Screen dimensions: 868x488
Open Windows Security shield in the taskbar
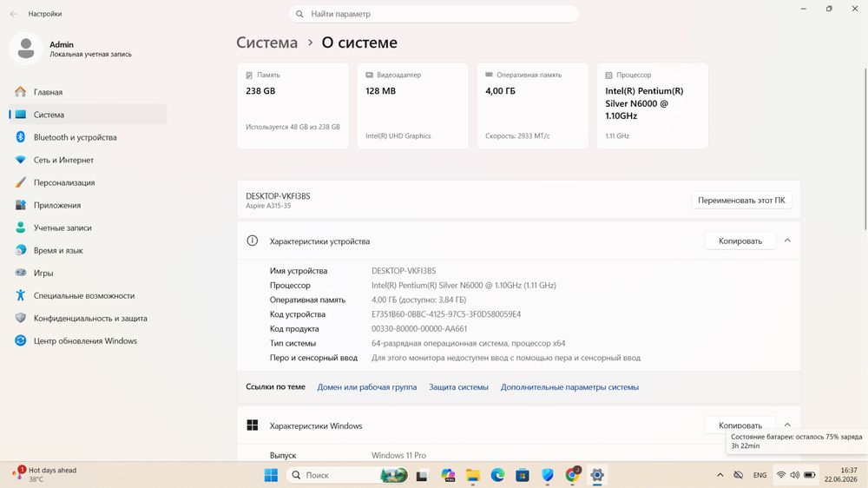point(548,475)
